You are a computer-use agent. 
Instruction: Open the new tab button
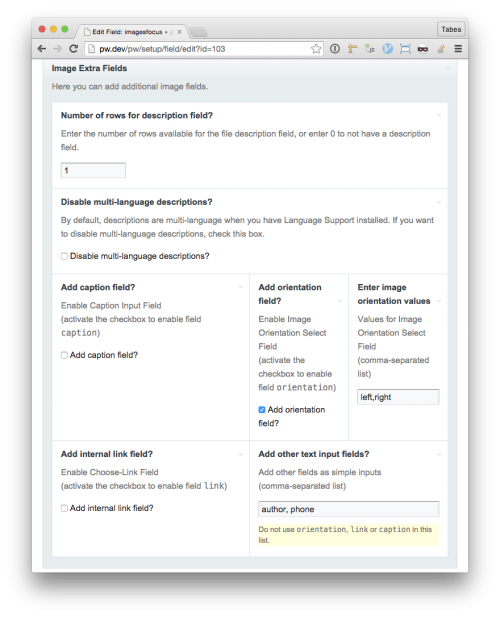point(198,32)
